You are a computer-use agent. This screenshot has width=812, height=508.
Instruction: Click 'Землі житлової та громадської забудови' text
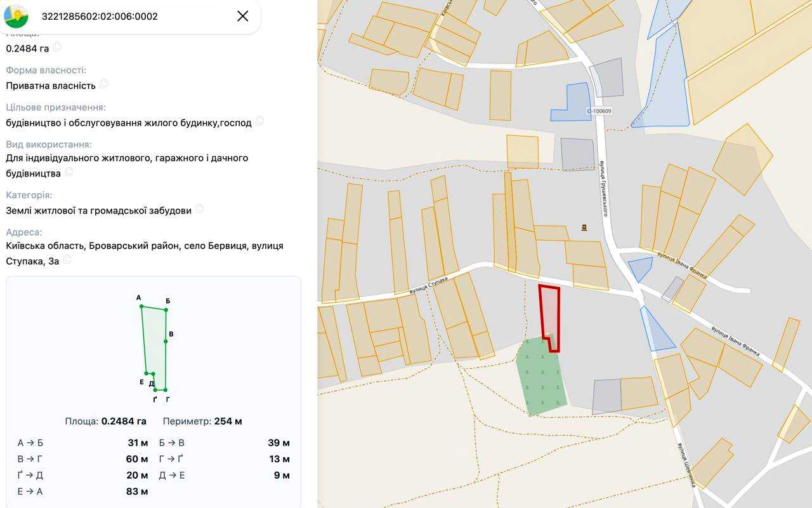click(x=98, y=210)
